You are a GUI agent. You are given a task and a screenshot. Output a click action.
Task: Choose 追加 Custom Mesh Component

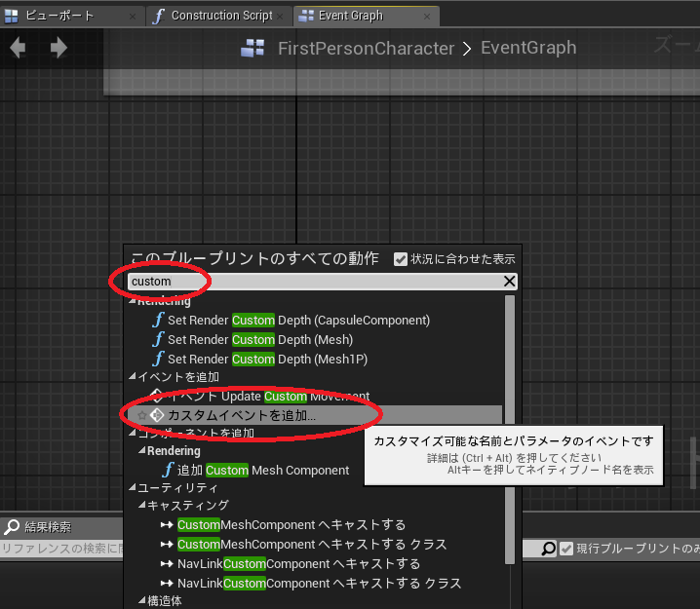pos(263,470)
